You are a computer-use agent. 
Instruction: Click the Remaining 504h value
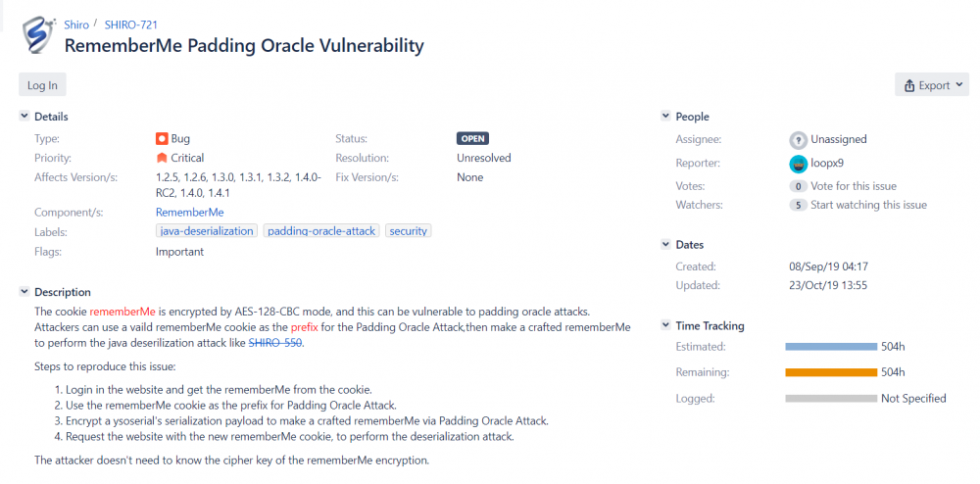pyautogui.click(x=893, y=373)
